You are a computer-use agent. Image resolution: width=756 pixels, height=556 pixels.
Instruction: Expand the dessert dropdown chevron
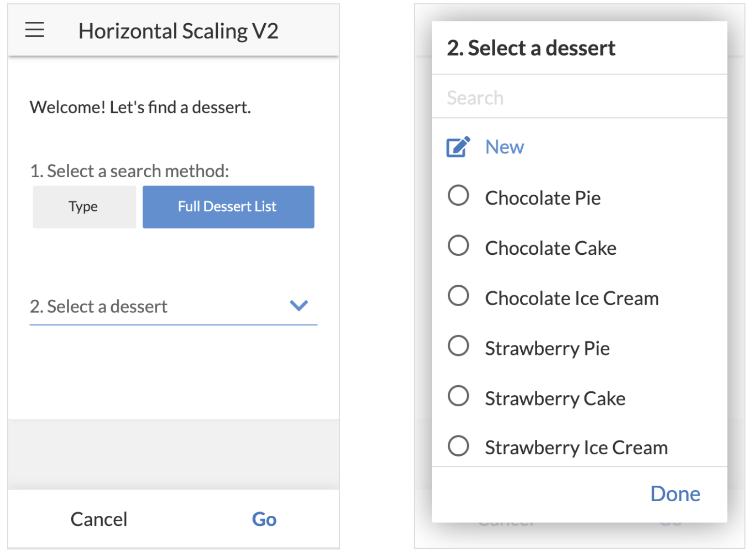pyautogui.click(x=299, y=306)
